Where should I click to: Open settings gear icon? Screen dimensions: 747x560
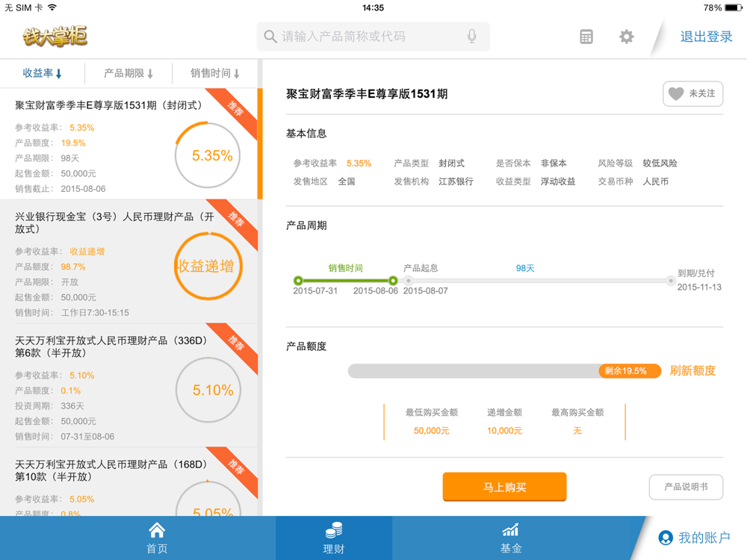[x=627, y=37]
